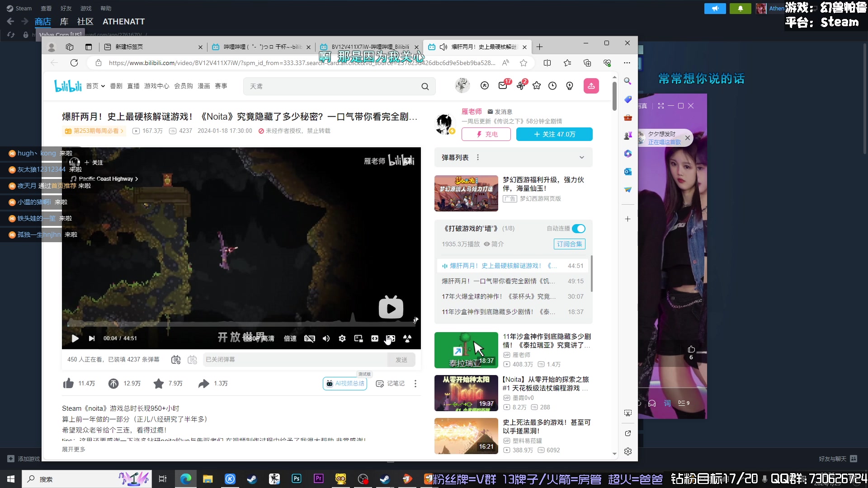Viewport: 868px width, 488px height.
Task: Switch to the 哔哩哔哩 teacup browser tab
Action: click(x=258, y=47)
